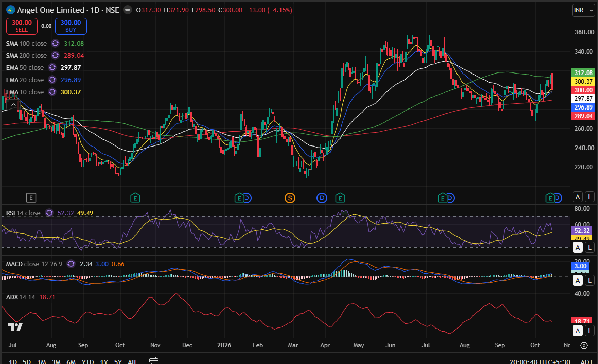Click the refresh icon next to SMA 200 close
The height and width of the screenshot is (364, 598).
(55, 56)
